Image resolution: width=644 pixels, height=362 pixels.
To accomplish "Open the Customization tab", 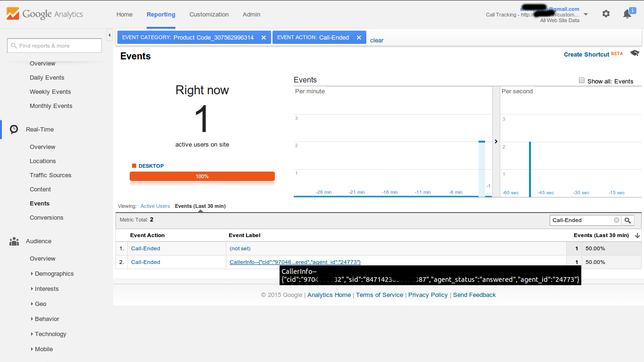I will point(209,15).
